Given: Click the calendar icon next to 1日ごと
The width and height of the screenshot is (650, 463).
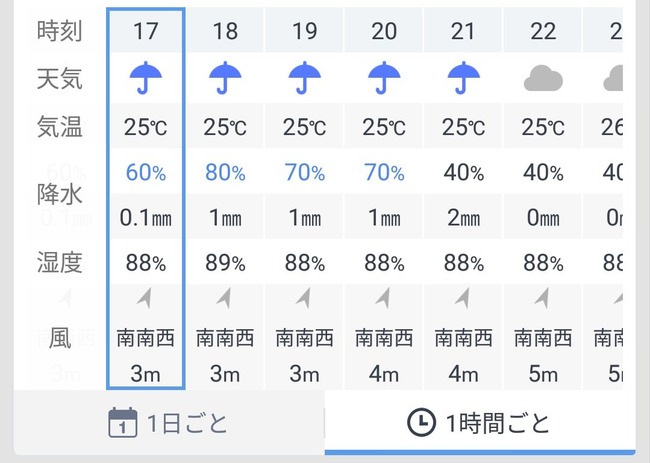Looking at the screenshot, I should click(x=123, y=422).
